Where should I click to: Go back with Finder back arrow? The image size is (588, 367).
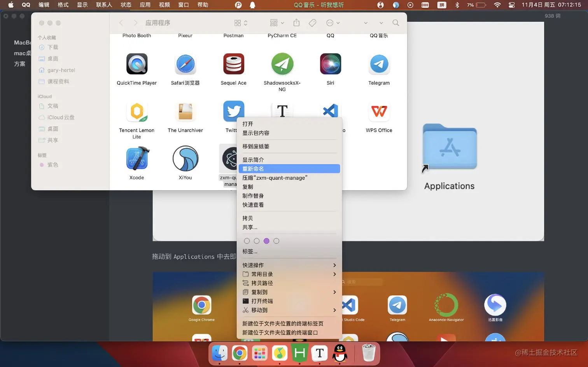[x=121, y=23]
